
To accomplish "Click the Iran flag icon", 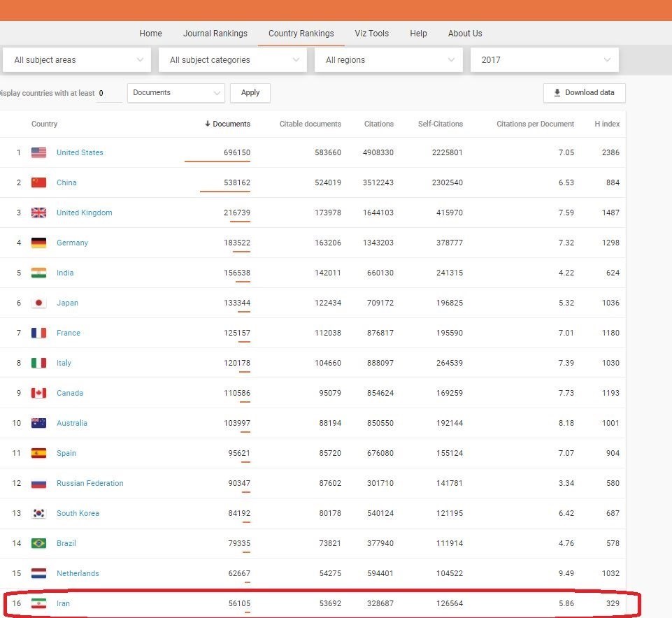I will coord(38,603).
